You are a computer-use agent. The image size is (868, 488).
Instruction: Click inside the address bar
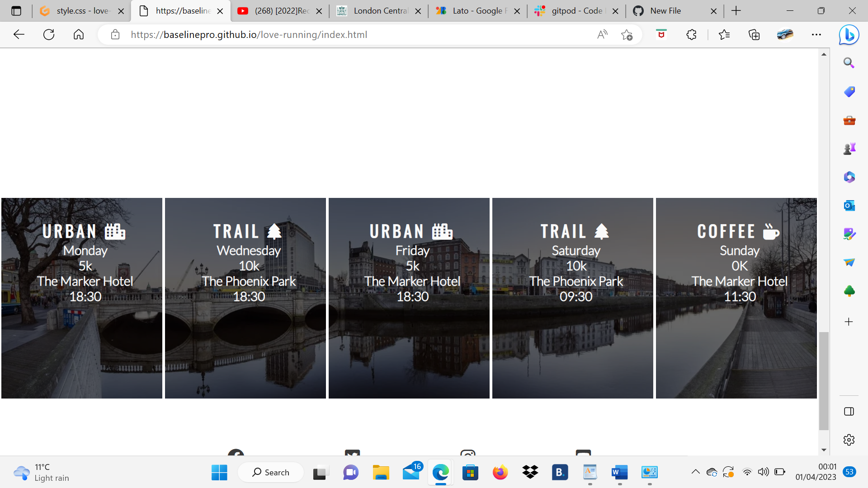click(x=316, y=34)
